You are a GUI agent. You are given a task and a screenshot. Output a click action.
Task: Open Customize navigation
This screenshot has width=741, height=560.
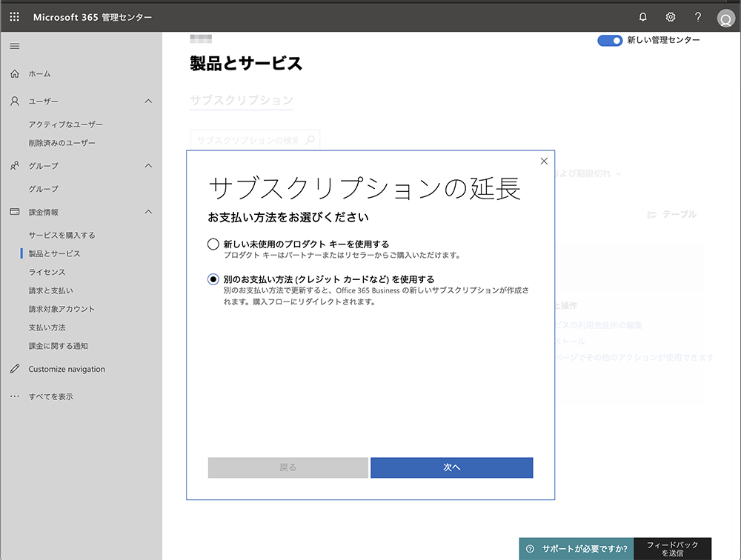coord(67,369)
